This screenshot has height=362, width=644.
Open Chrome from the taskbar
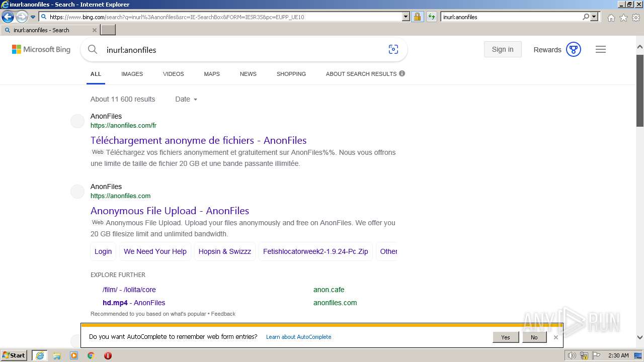tap(91, 355)
